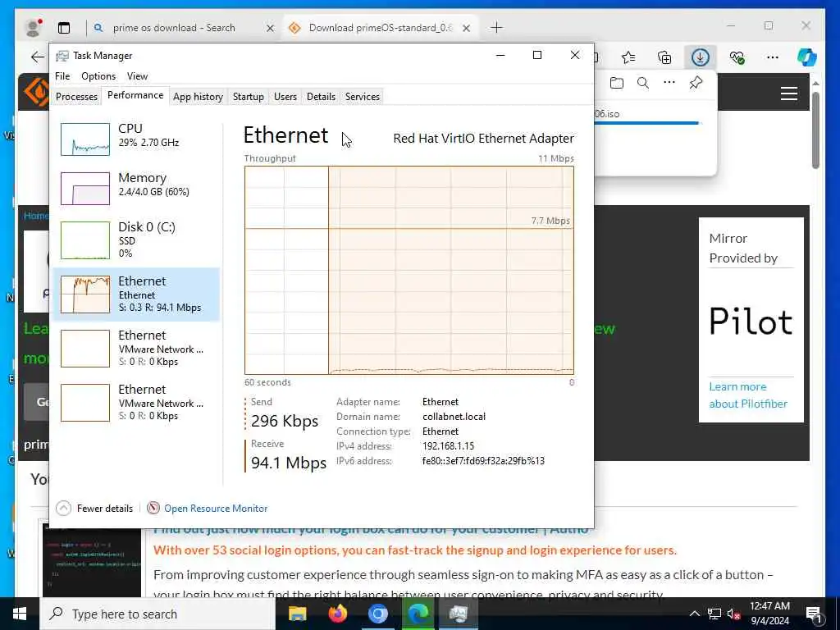Open More options in Downloads flyout

[x=669, y=83]
